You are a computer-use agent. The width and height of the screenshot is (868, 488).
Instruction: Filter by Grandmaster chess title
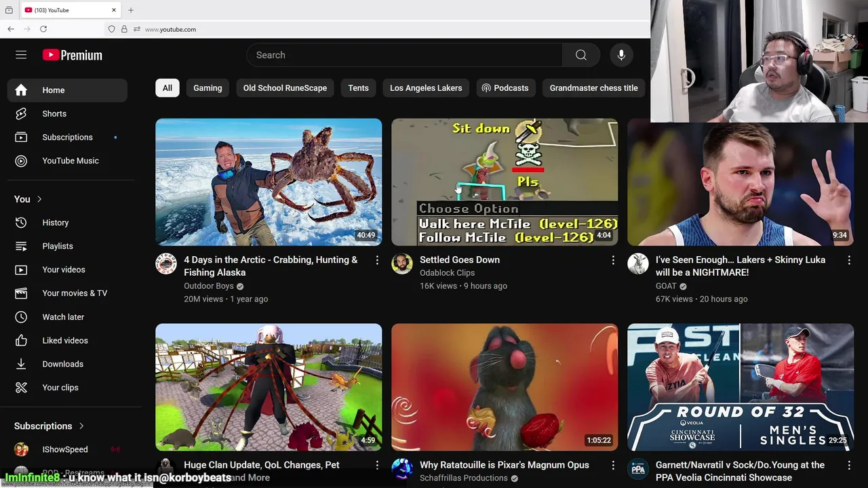593,88
